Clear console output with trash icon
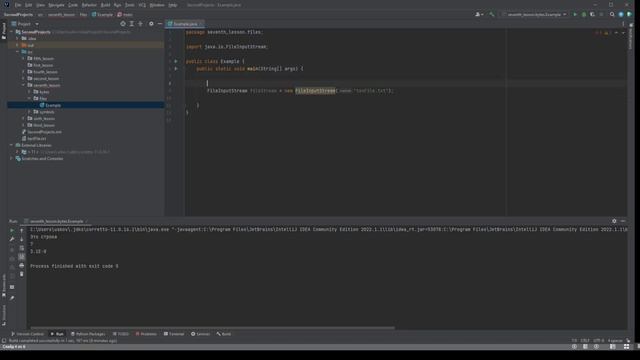The image size is (640, 360). tap(22, 274)
